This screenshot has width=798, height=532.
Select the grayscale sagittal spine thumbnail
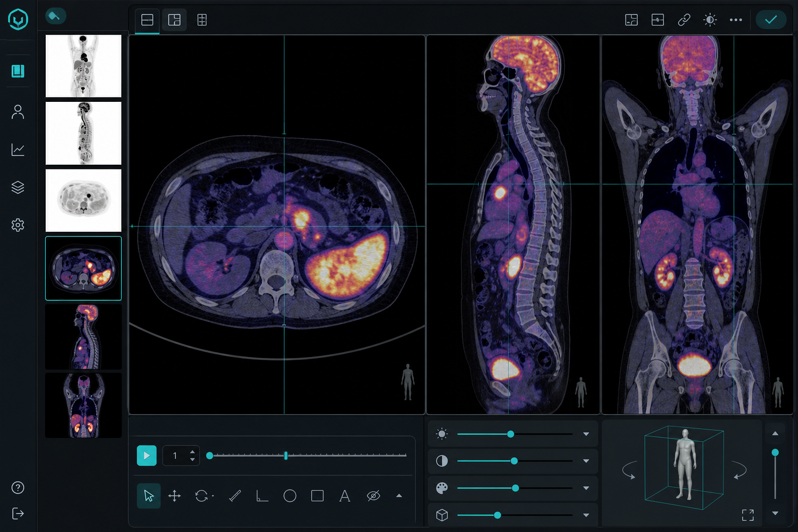coord(84,134)
